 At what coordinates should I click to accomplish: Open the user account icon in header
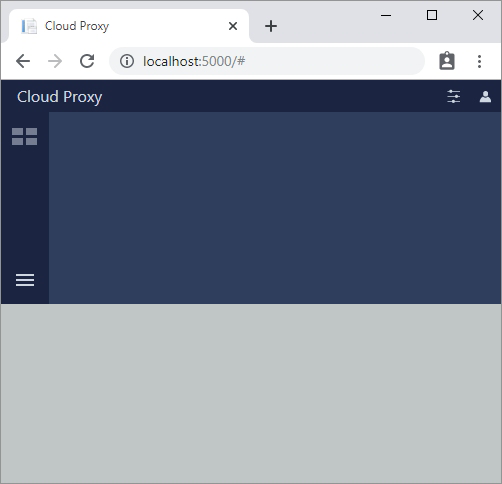coord(485,97)
